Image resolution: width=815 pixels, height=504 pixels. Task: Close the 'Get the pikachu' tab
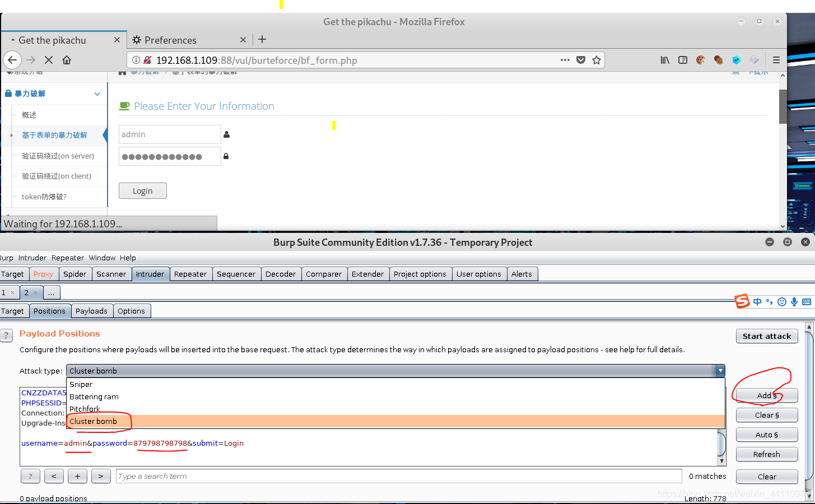pyautogui.click(x=117, y=40)
